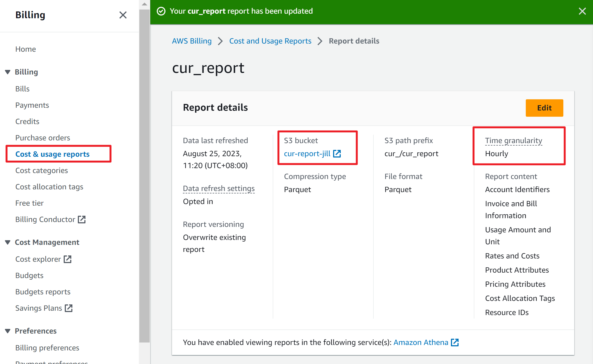Screen dimensions: 593x364
Task: Collapse the Billing section in the sidebar
Action: tap(8, 72)
